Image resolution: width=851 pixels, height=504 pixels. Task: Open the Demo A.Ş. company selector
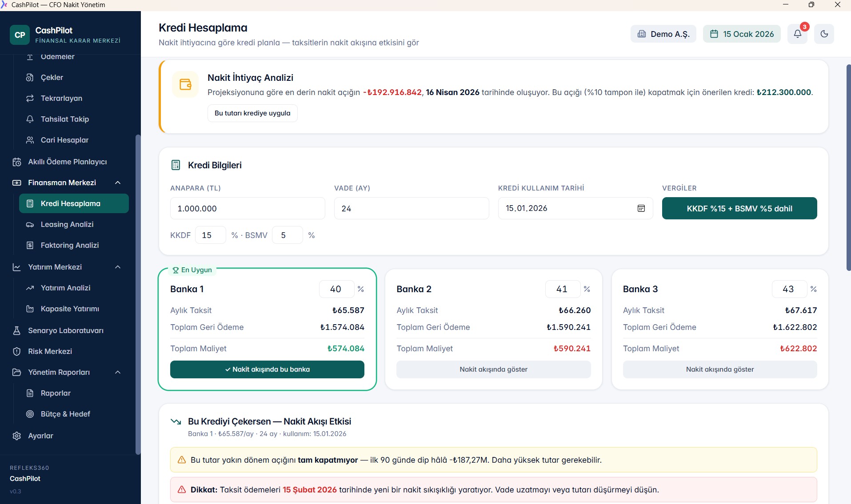pyautogui.click(x=663, y=34)
